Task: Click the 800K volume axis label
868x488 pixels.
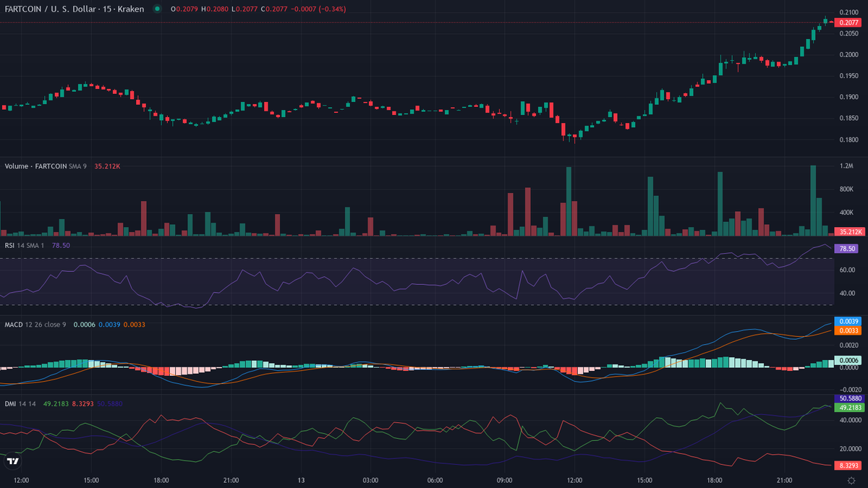Action: tap(847, 189)
